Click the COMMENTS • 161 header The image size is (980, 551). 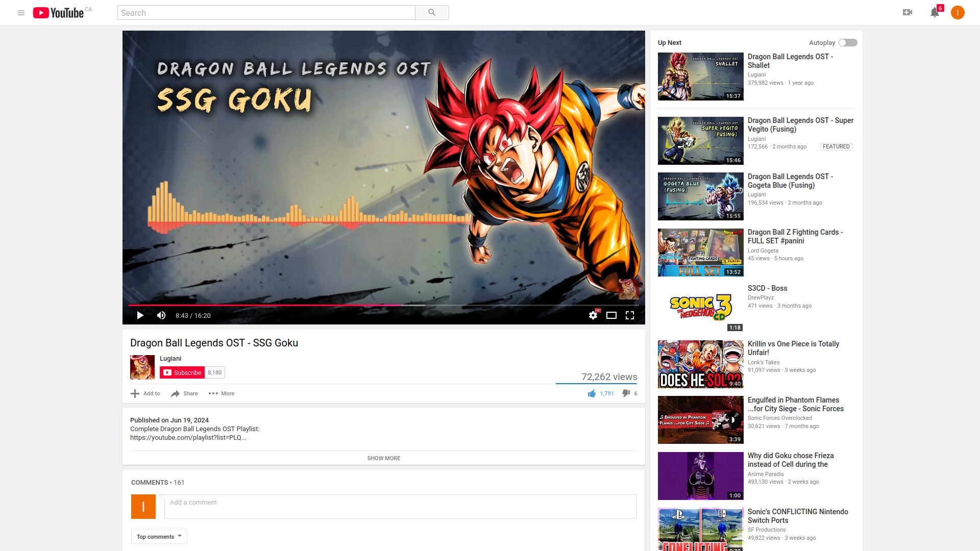pos(158,483)
